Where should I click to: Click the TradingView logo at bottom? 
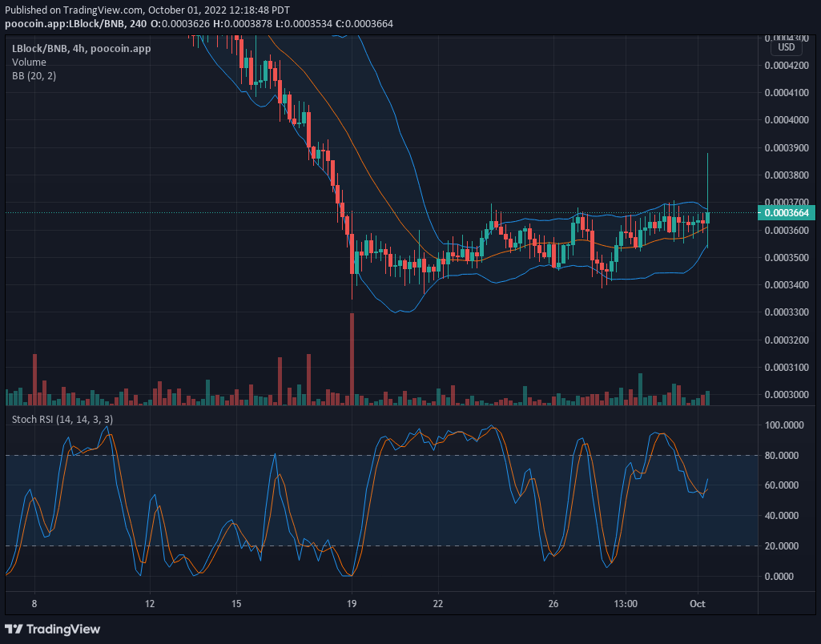pyautogui.click(x=52, y=629)
